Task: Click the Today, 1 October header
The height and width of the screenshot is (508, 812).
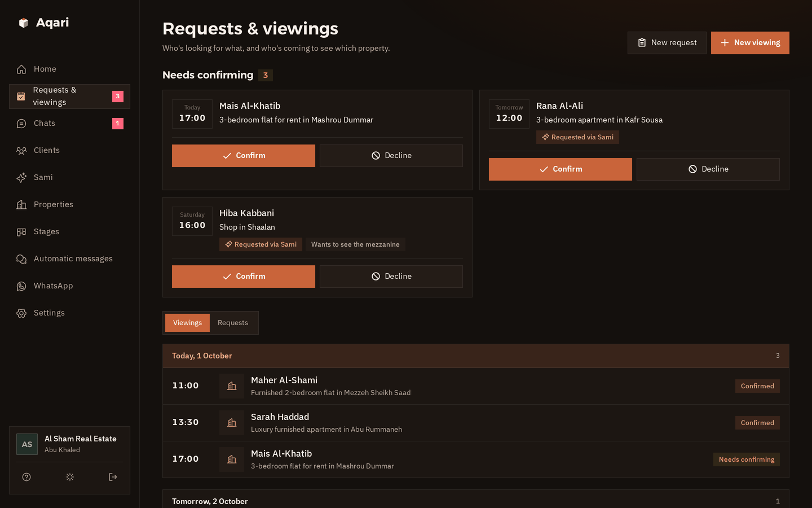Action: (x=476, y=356)
